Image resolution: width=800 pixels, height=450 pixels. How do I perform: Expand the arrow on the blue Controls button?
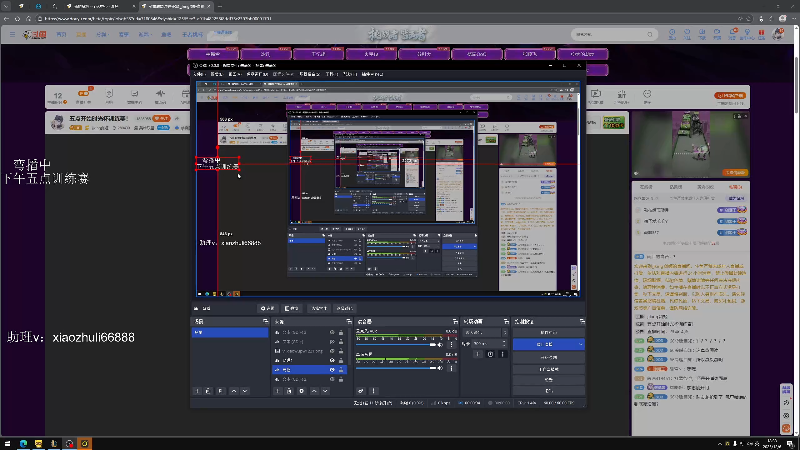[580, 344]
